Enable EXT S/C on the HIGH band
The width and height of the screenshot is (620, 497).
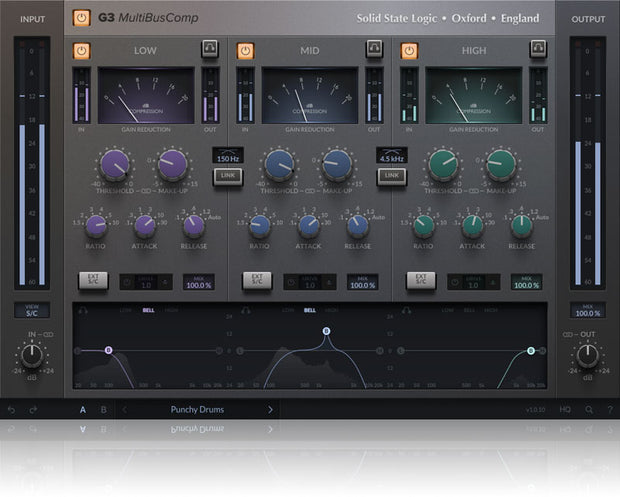tap(421, 280)
